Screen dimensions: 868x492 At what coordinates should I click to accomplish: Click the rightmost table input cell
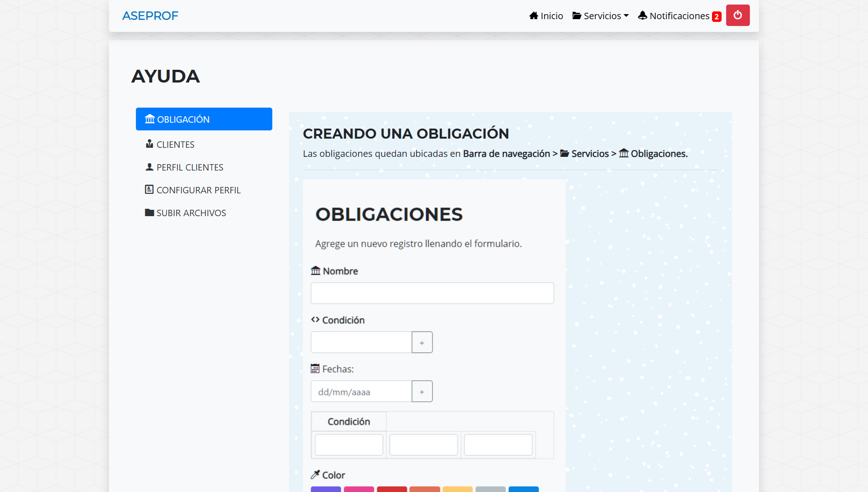pyautogui.click(x=498, y=445)
